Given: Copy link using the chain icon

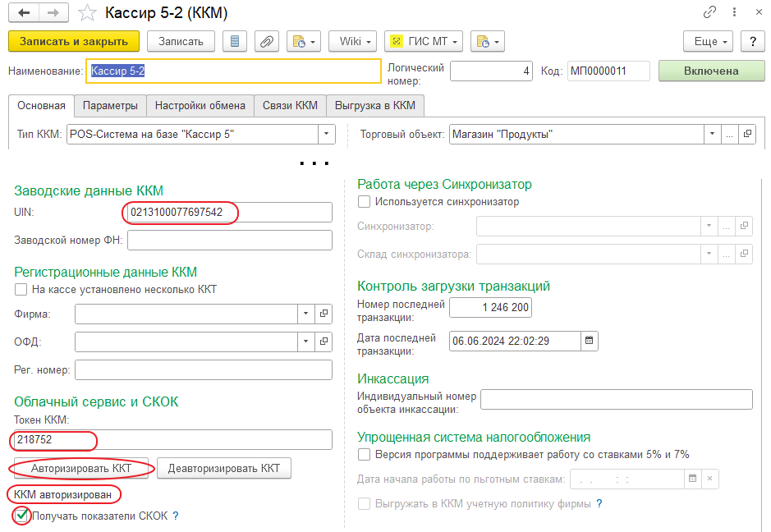Looking at the screenshot, I should (709, 13).
